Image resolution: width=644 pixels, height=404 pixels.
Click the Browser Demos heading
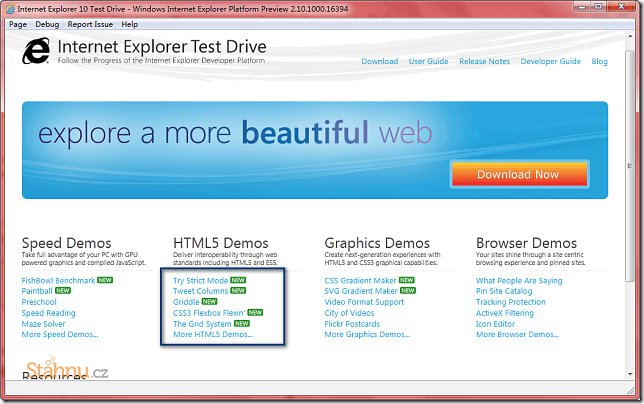click(527, 243)
